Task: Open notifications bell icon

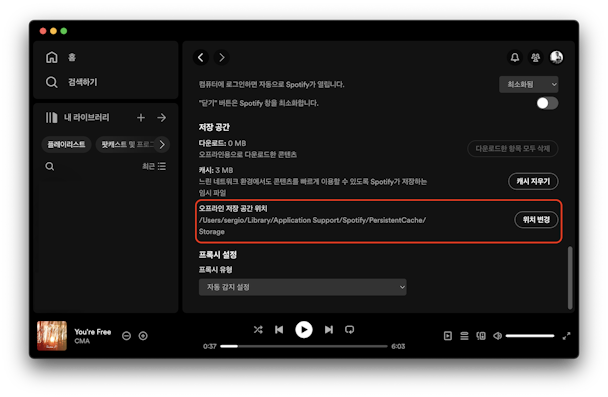Action: coord(515,57)
